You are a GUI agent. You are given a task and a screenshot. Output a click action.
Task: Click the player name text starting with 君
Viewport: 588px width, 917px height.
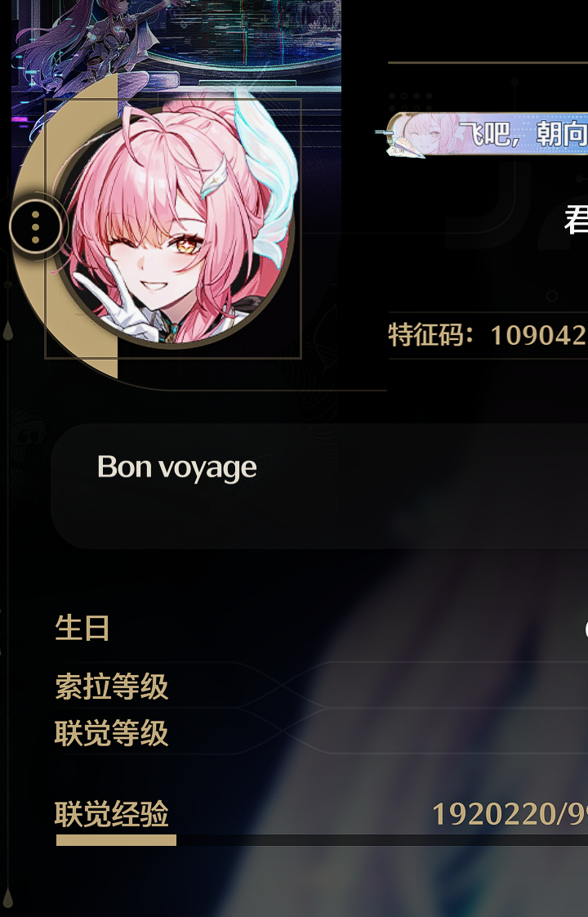pyautogui.click(x=576, y=220)
